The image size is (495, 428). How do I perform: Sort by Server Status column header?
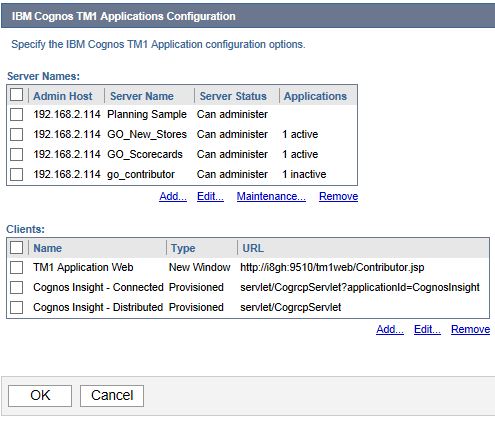pos(233,96)
